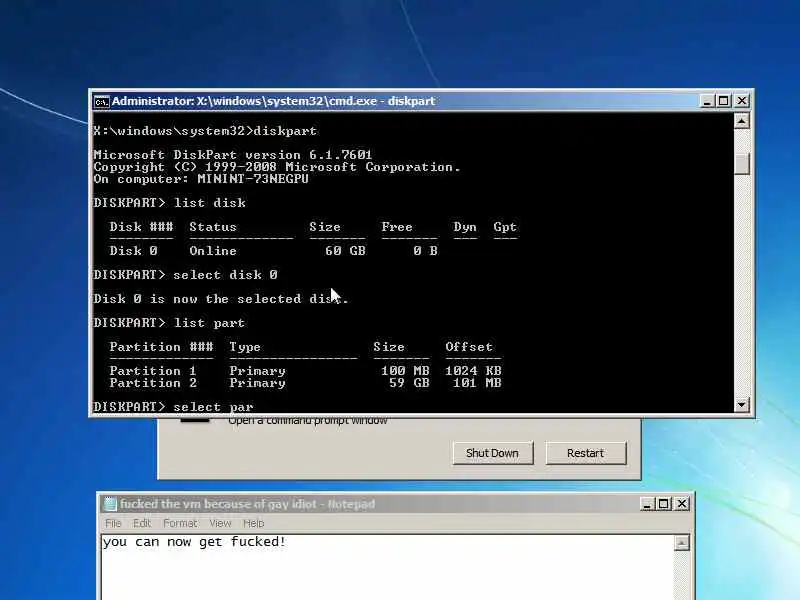Click the 'Disk 0' Online row
This screenshot has width=800, height=600.
pos(273,251)
